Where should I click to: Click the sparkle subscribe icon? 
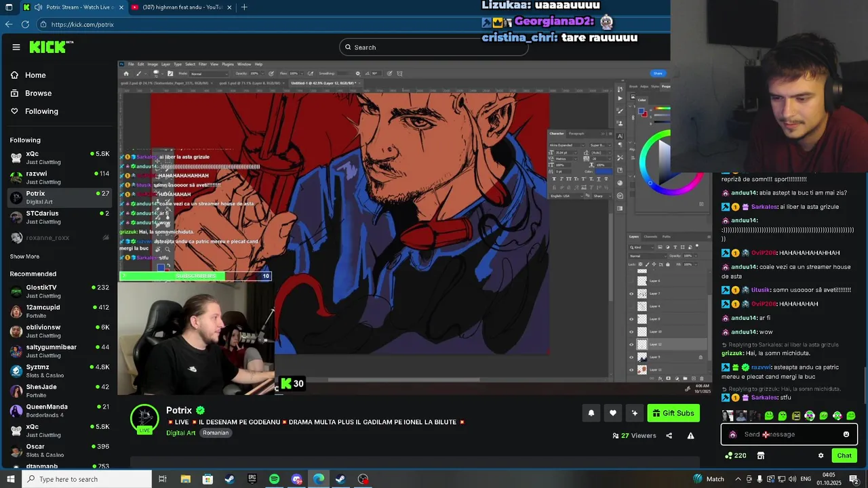(635, 413)
